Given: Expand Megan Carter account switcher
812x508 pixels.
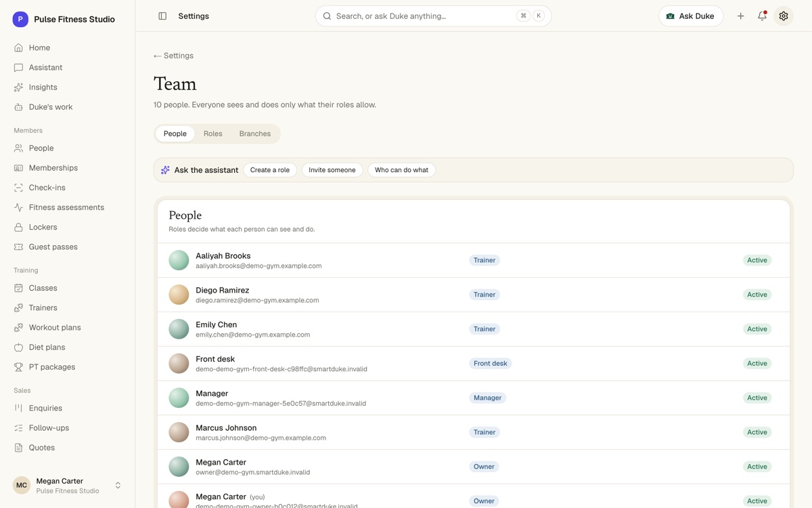Looking at the screenshot, I should point(118,486).
